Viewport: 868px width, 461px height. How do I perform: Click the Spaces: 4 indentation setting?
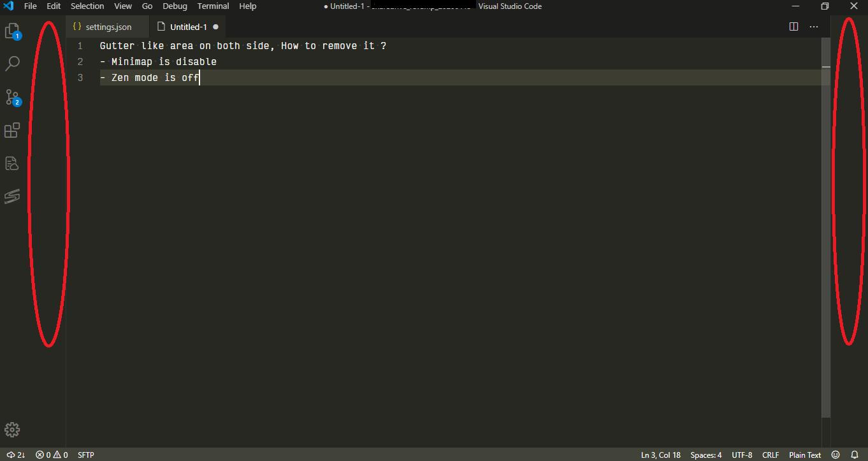[x=705, y=455]
